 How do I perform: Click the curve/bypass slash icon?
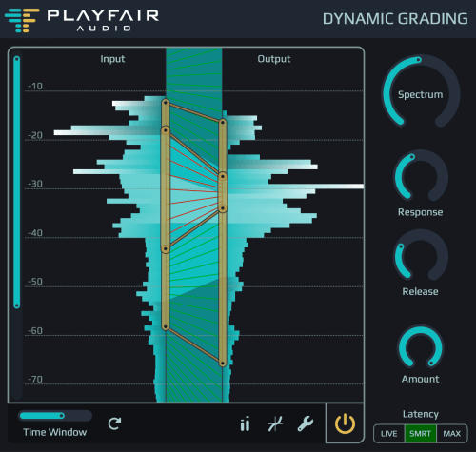[x=275, y=424]
